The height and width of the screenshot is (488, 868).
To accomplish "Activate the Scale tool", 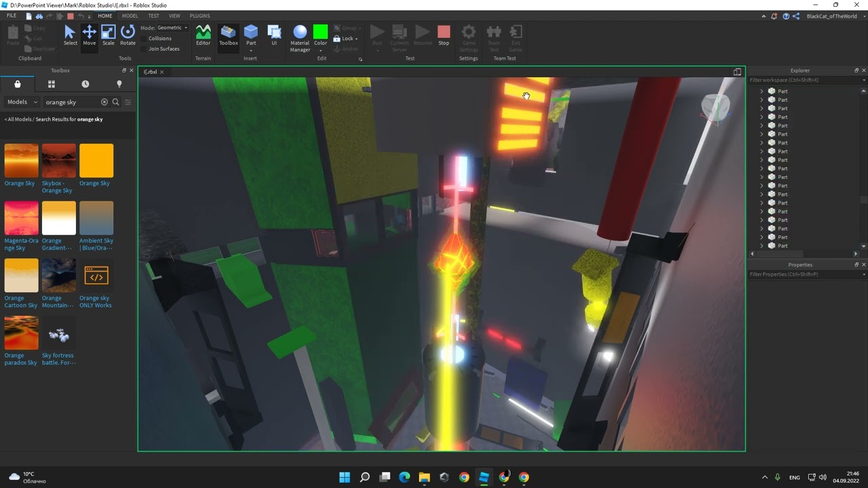I will click(x=108, y=35).
